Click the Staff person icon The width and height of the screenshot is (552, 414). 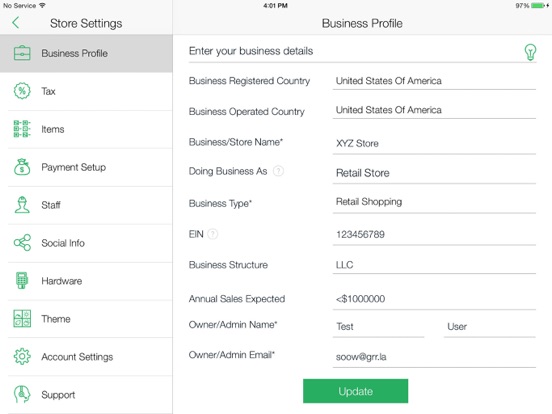click(22, 205)
